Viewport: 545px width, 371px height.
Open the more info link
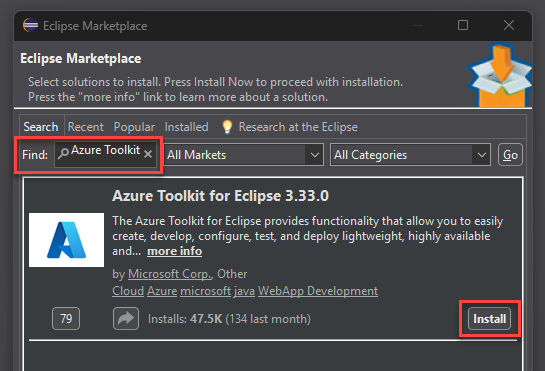click(x=174, y=251)
